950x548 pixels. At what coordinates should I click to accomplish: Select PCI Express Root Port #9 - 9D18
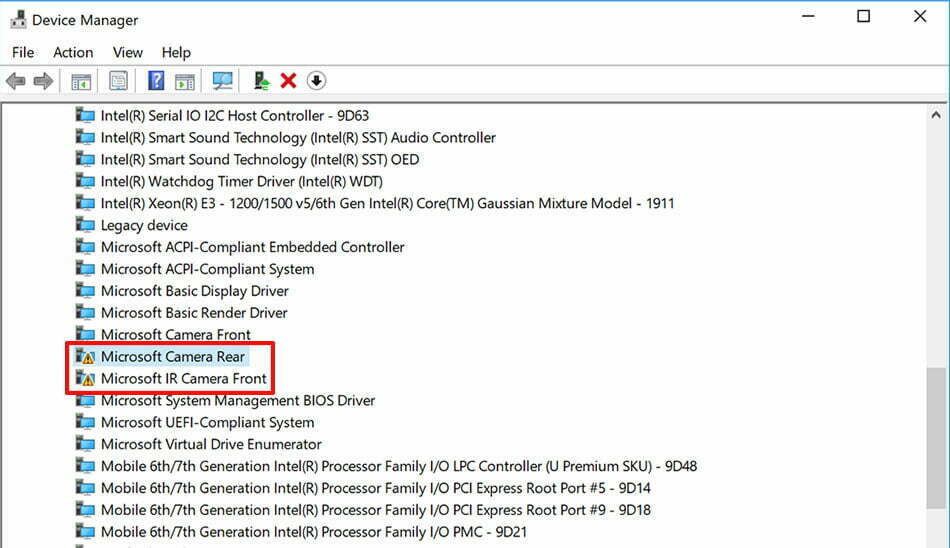click(x=376, y=509)
